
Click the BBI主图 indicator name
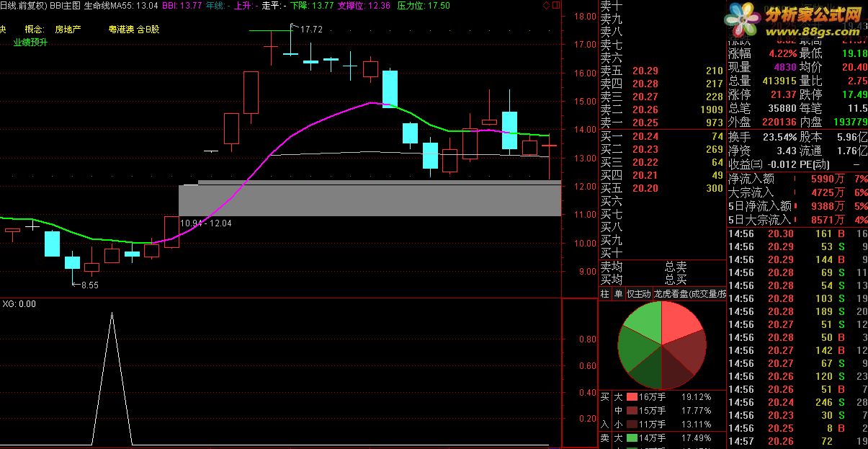[x=66, y=5]
